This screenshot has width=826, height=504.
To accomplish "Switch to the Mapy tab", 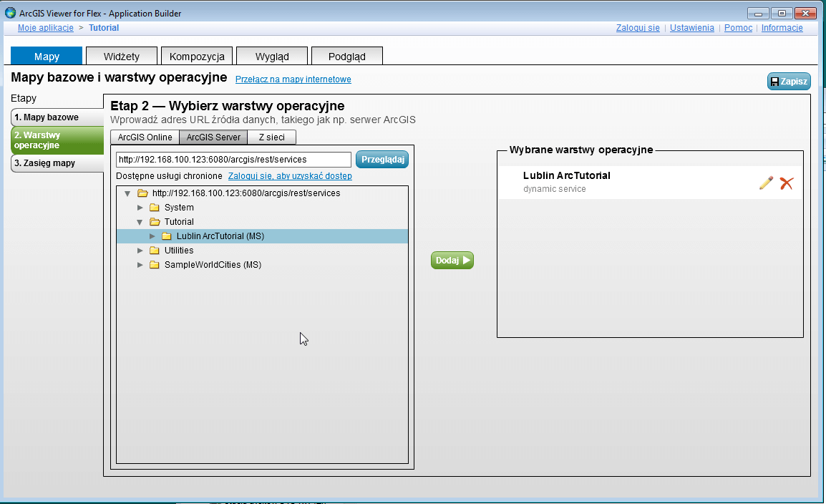I will [47, 56].
